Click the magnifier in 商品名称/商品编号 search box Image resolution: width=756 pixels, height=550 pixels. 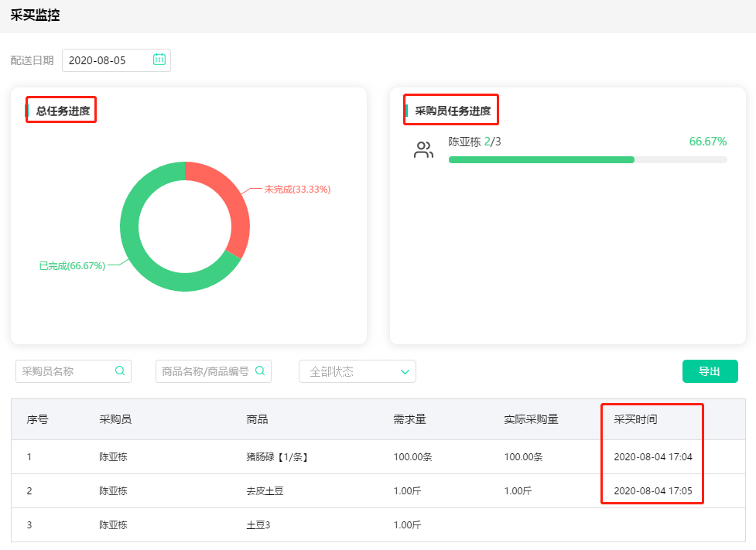point(260,371)
